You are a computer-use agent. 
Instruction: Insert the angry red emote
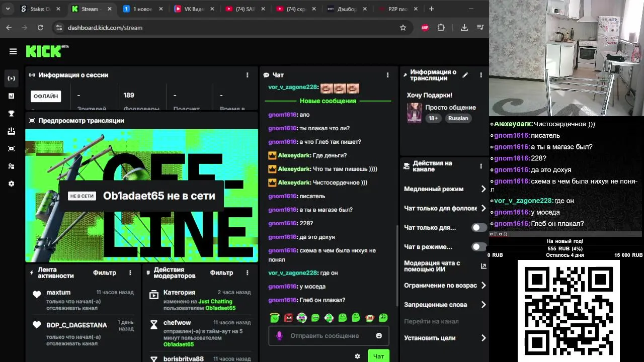[x=288, y=317]
